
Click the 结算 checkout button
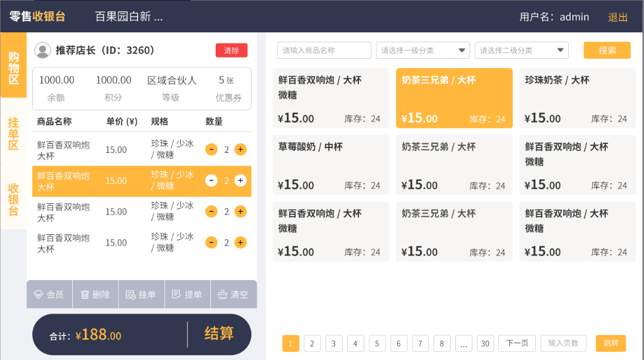click(219, 334)
